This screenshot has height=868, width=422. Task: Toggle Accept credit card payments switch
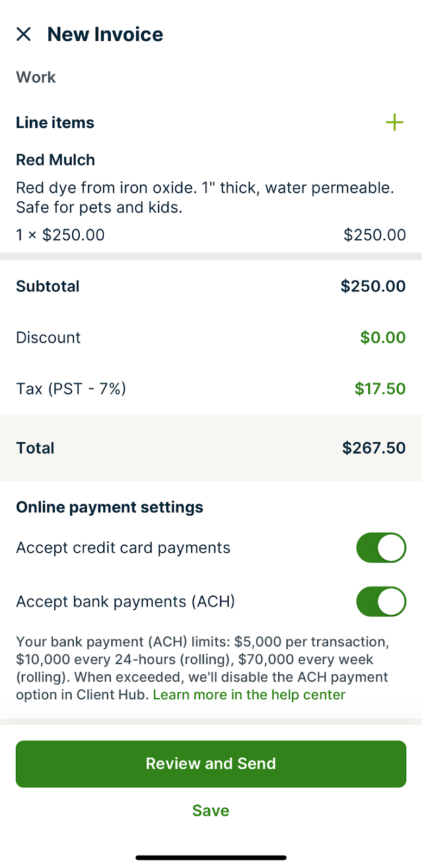coord(381,548)
